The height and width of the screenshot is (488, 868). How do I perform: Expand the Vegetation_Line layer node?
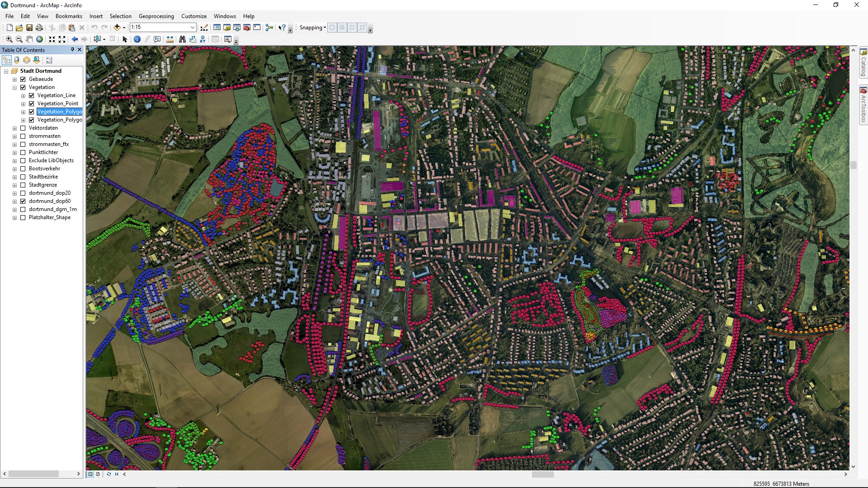(23, 96)
